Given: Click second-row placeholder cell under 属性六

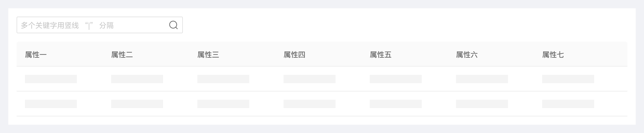Looking at the screenshot, I should click(x=482, y=104).
